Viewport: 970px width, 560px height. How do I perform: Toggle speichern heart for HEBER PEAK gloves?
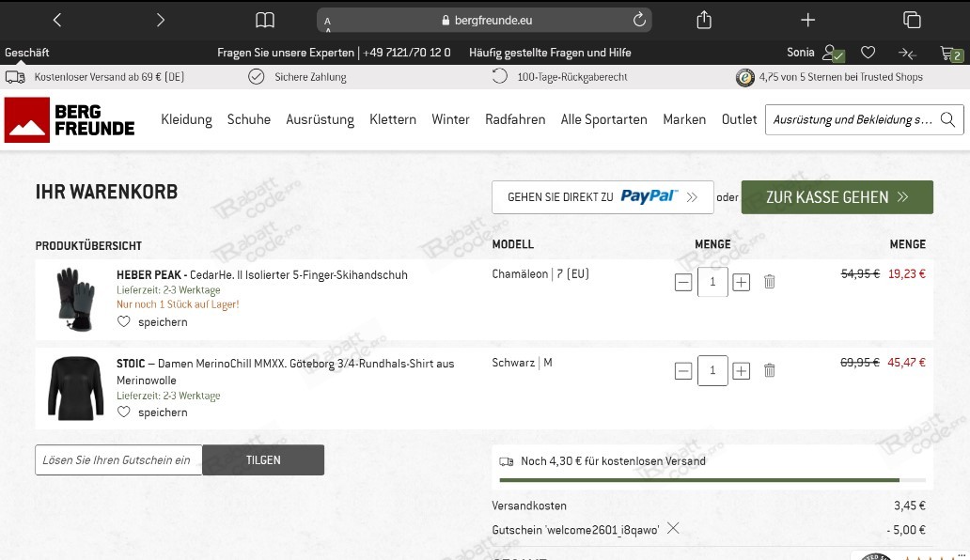pos(123,321)
